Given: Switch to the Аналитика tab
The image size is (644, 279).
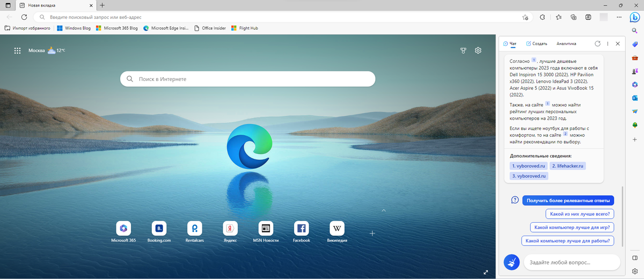Looking at the screenshot, I should (566, 43).
